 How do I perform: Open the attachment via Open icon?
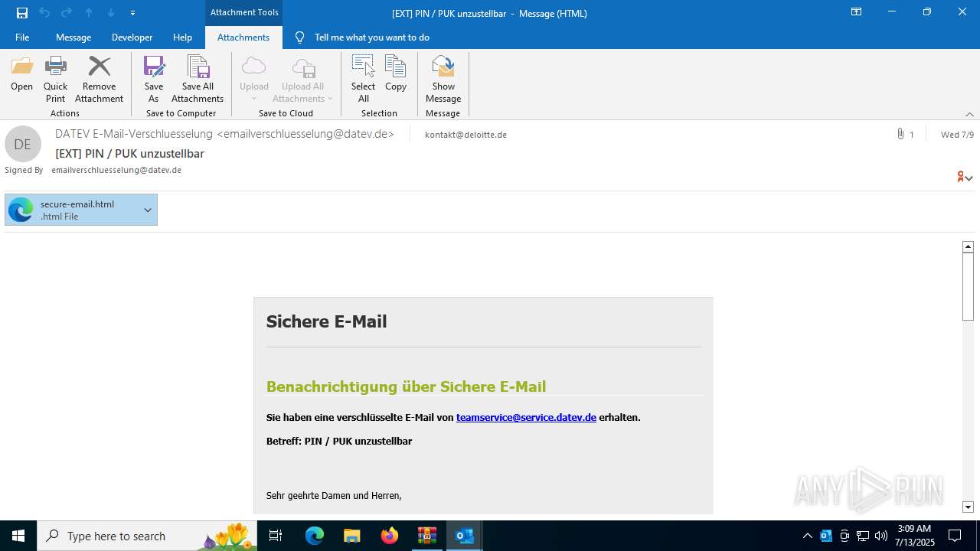click(22, 74)
